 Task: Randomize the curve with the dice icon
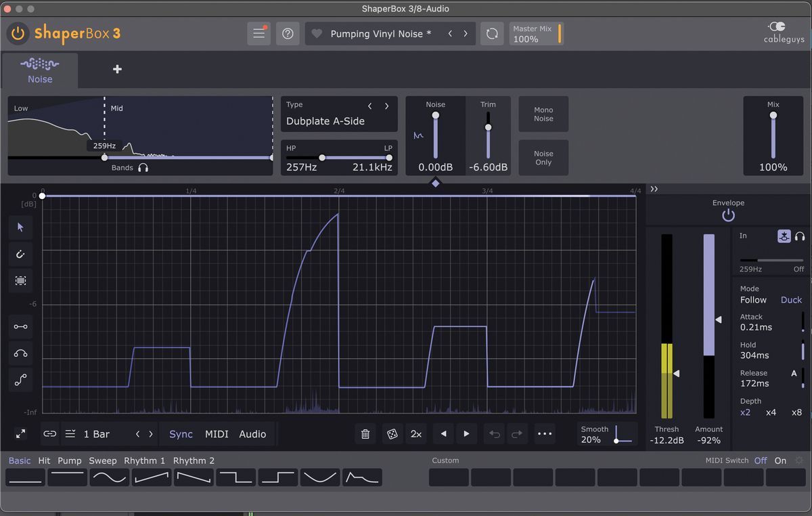point(390,433)
